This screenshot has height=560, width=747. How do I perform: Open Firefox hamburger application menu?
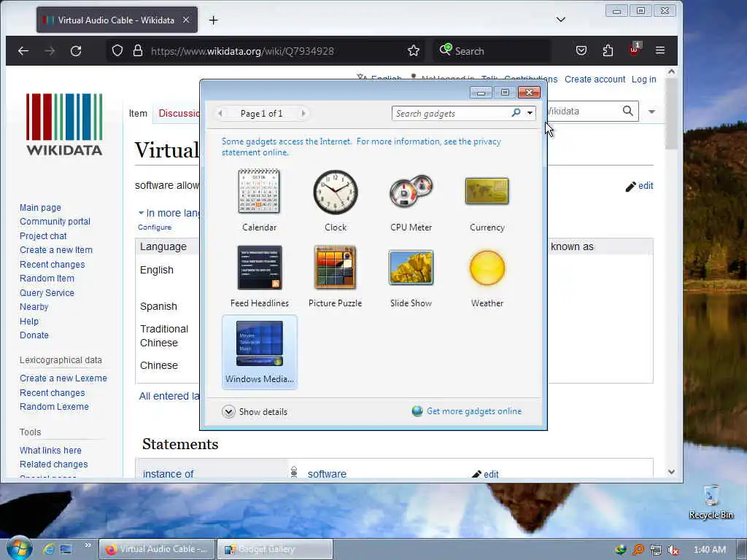[660, 50]
